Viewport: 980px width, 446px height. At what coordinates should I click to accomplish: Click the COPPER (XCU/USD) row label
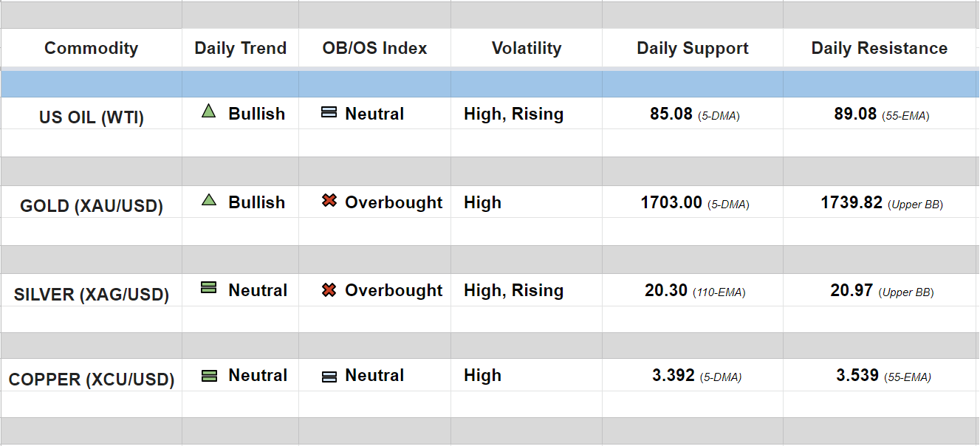[x=91, y=380]
